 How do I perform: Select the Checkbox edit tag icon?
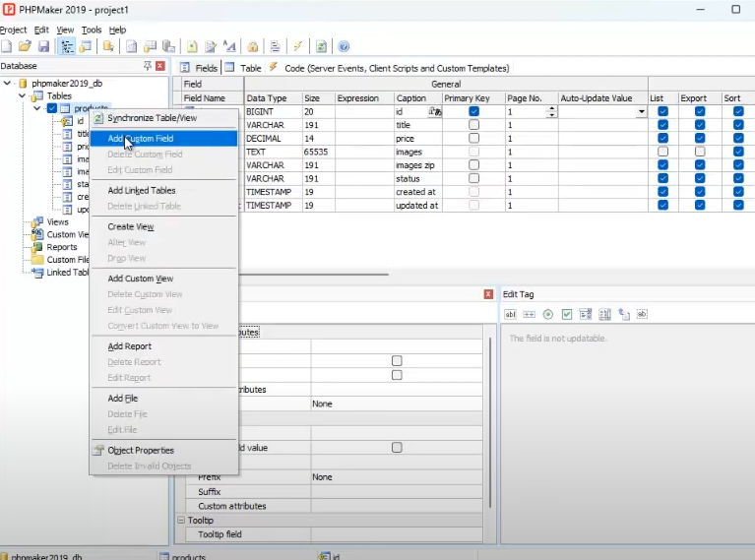click(x=567, y=314)
